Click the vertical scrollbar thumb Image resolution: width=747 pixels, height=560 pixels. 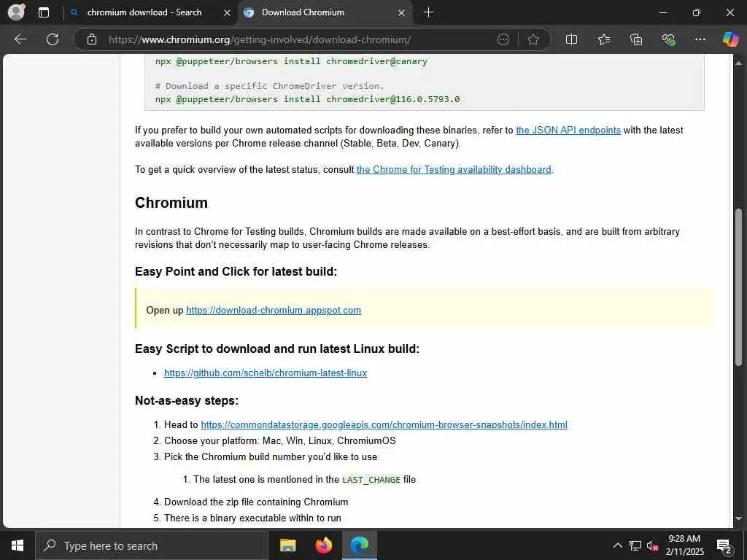(738, 287)
